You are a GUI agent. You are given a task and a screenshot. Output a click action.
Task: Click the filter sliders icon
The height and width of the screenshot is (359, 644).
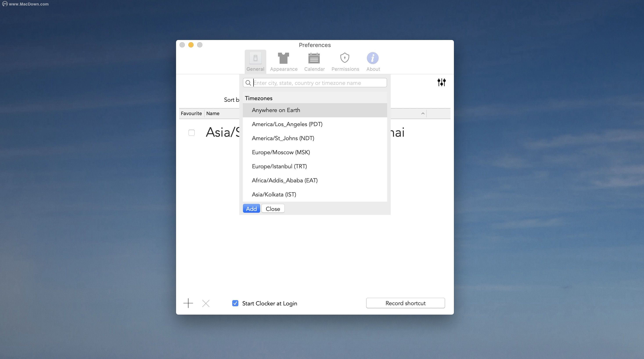pyautogui.click(x=441, y=82)
